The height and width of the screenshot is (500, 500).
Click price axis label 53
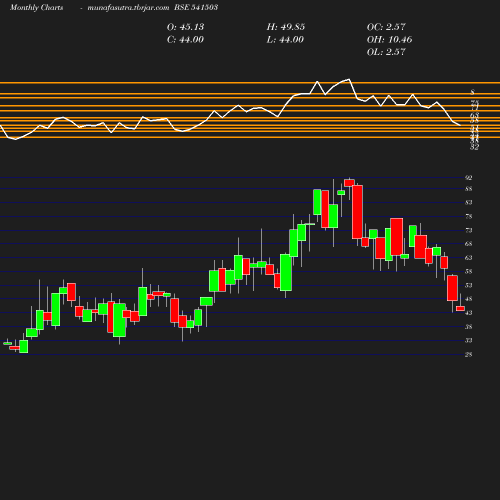click(x=469, y=285)
